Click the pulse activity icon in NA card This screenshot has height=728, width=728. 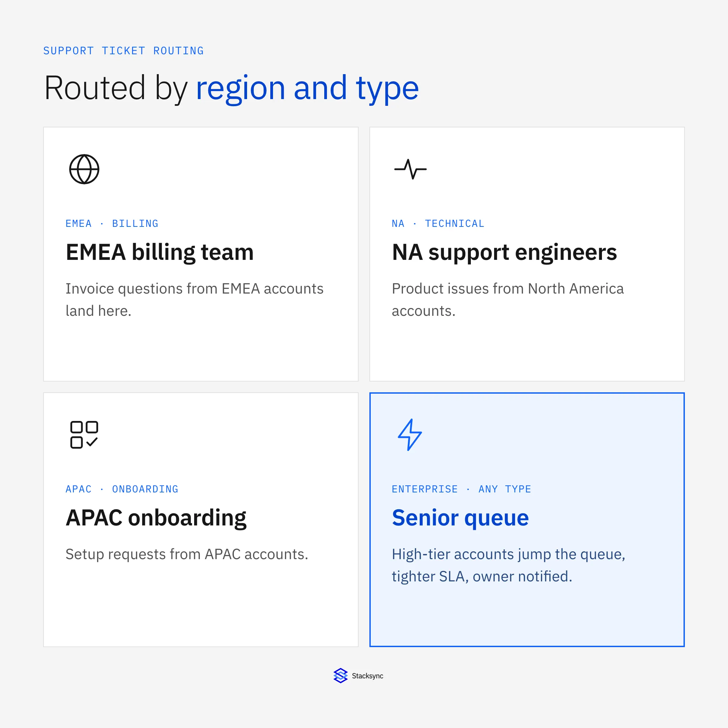click(x=411, y=169)
